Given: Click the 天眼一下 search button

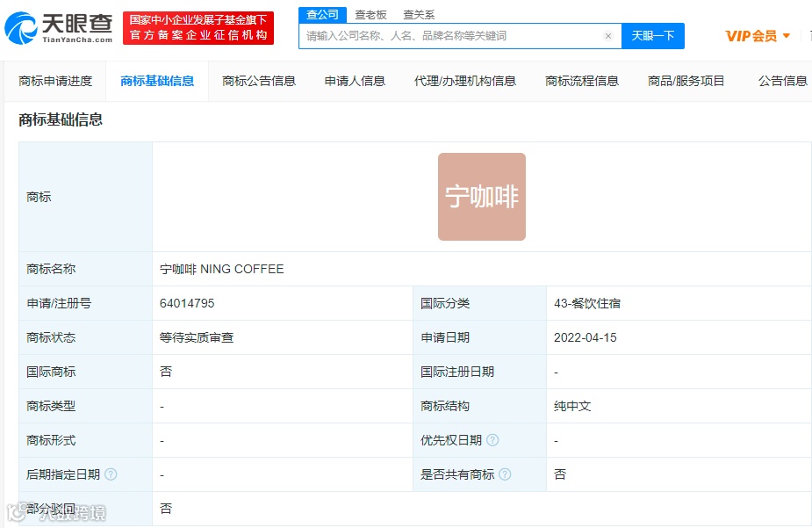Looking at the screenshot, I should click(653, 36).
